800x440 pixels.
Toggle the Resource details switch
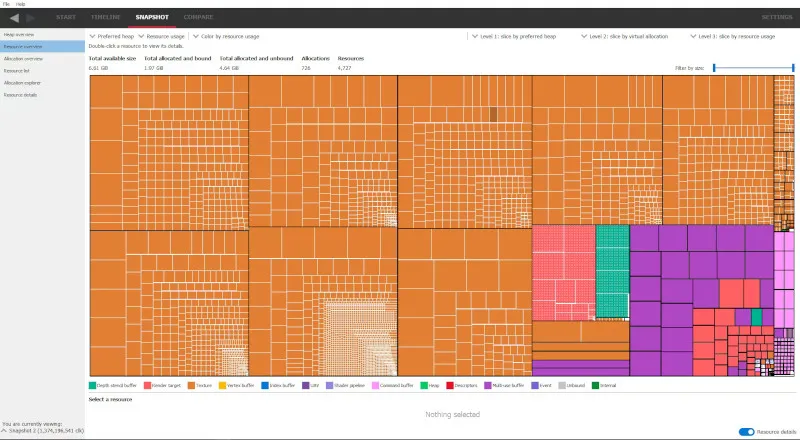(x=746, y=431)
